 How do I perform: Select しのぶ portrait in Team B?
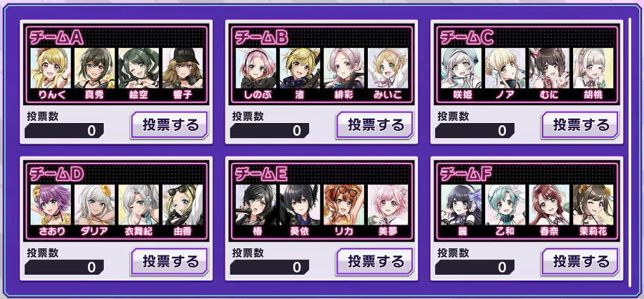tap(256, 68)
